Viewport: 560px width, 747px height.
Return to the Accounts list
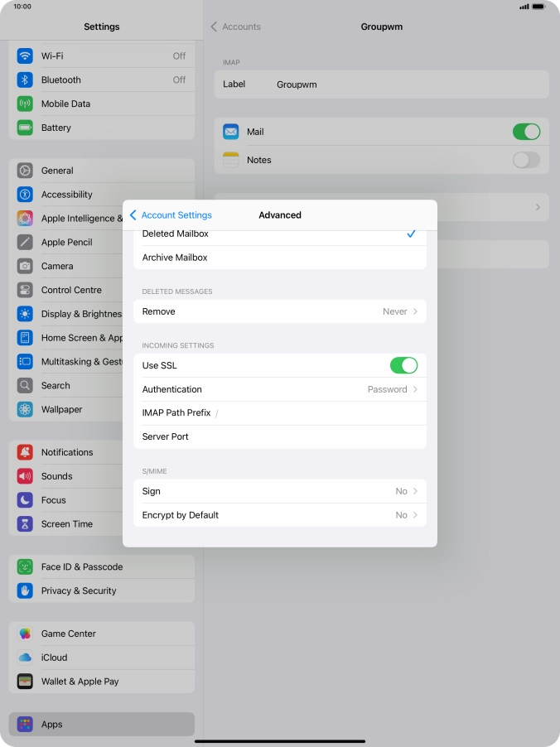[x=235, y=27]
